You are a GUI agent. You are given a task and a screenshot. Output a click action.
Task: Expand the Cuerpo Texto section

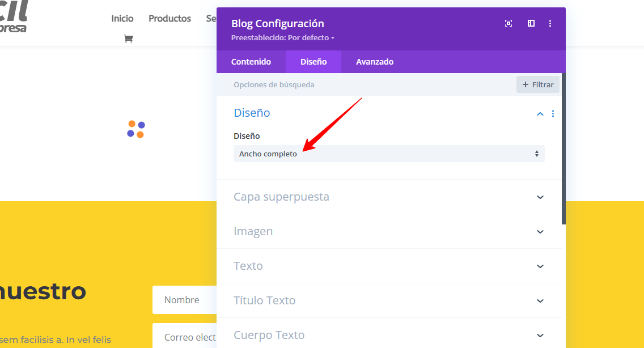pyautogui.click(x=540, y=336)
